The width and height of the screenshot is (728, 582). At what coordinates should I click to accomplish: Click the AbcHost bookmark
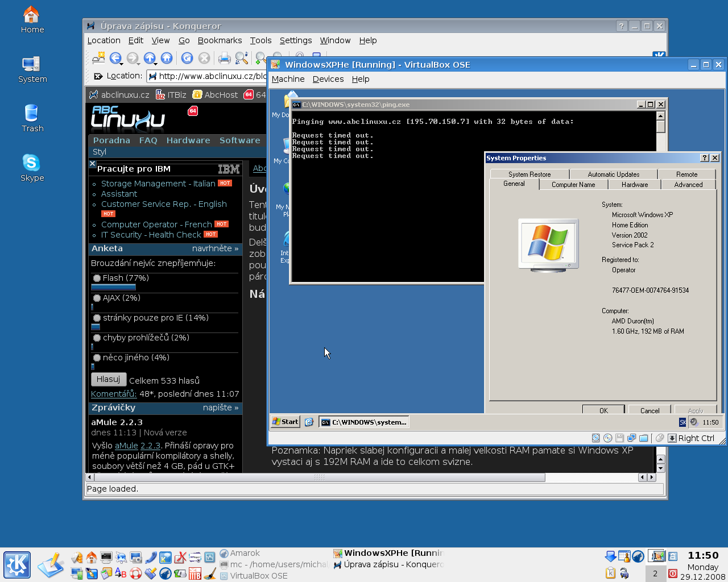(215, 95)
